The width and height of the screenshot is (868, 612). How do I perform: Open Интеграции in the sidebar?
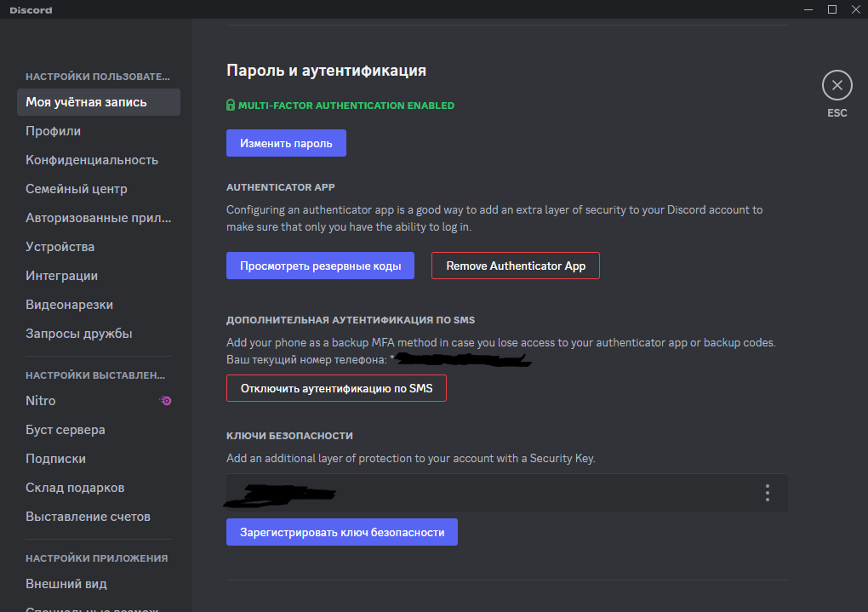coord(62,276)
